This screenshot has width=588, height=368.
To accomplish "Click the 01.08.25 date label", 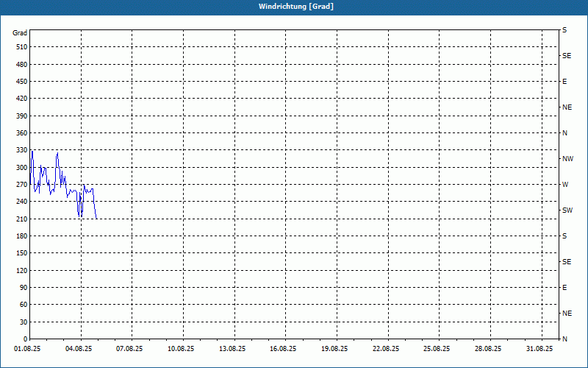I will click(27, 349).
